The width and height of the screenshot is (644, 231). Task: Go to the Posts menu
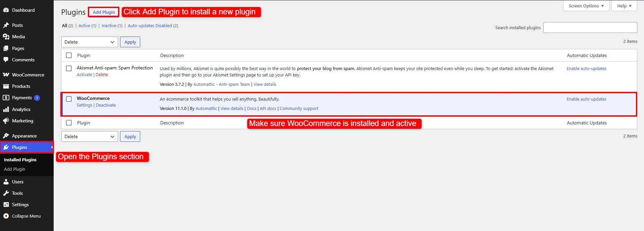[27, 25]
